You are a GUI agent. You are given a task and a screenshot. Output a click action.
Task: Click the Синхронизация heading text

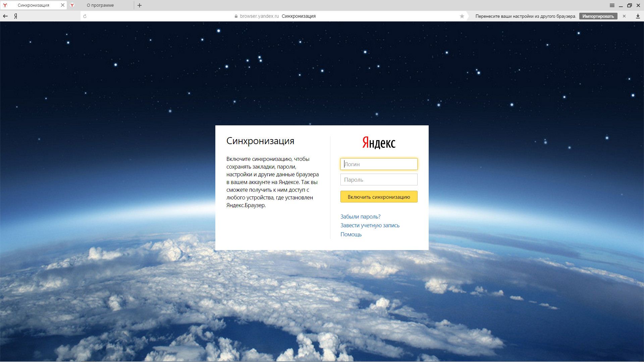click(260, 141)
